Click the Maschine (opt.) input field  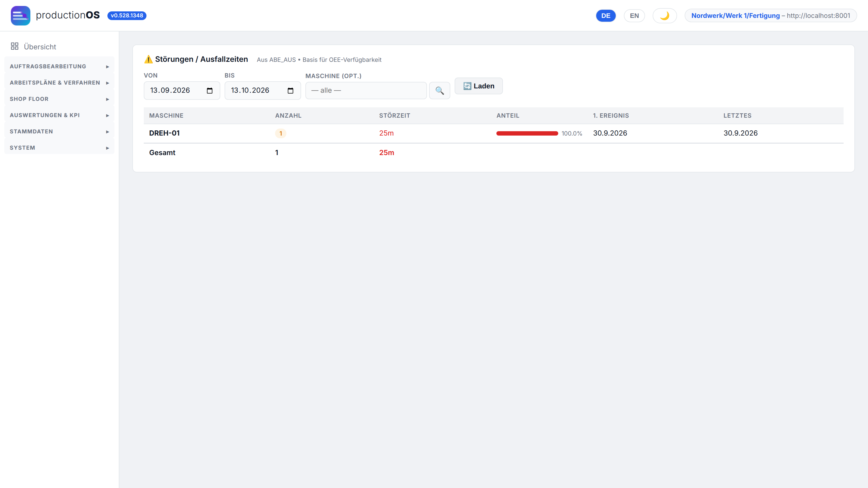(366, 91)
